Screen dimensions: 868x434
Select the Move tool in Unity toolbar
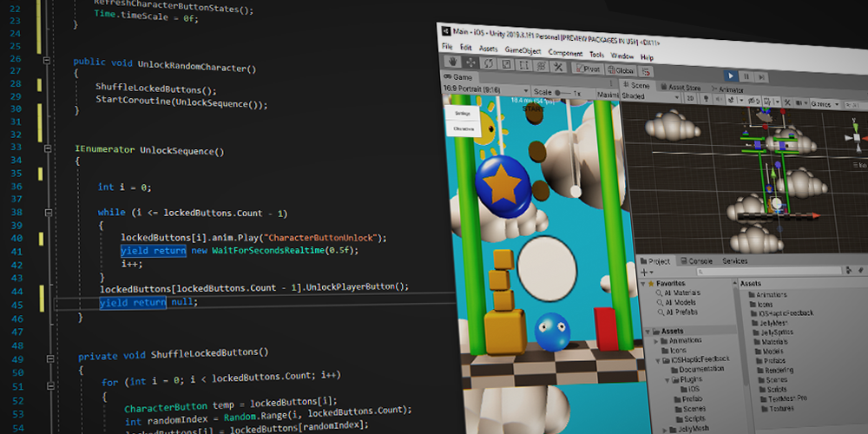pyautogui.click(x=470, y=62)
